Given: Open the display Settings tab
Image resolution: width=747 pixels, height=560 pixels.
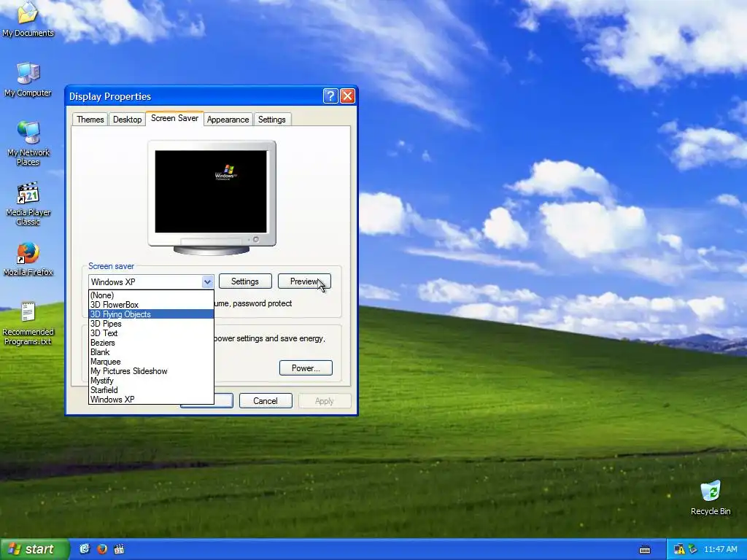Looking at the screenshot, I should [271, 120].
